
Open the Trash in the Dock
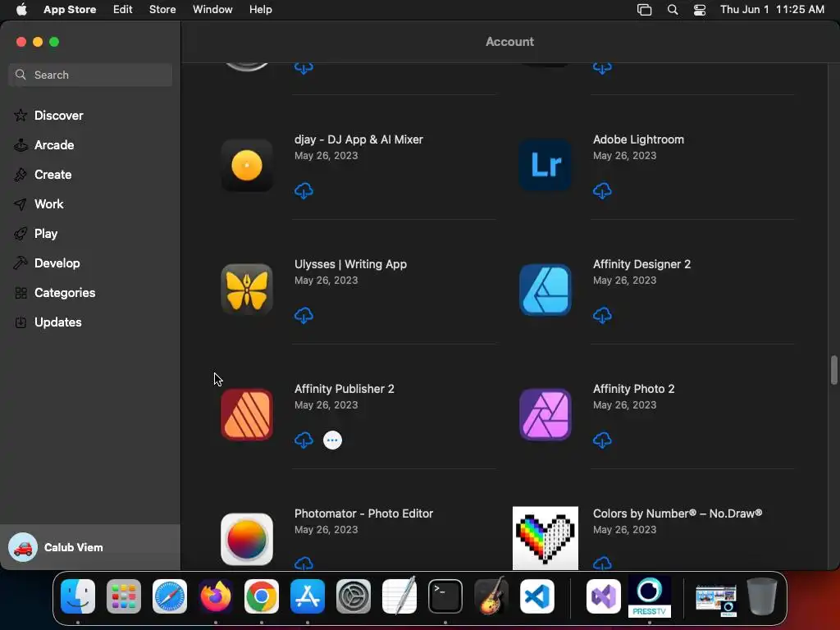point(762,596)
